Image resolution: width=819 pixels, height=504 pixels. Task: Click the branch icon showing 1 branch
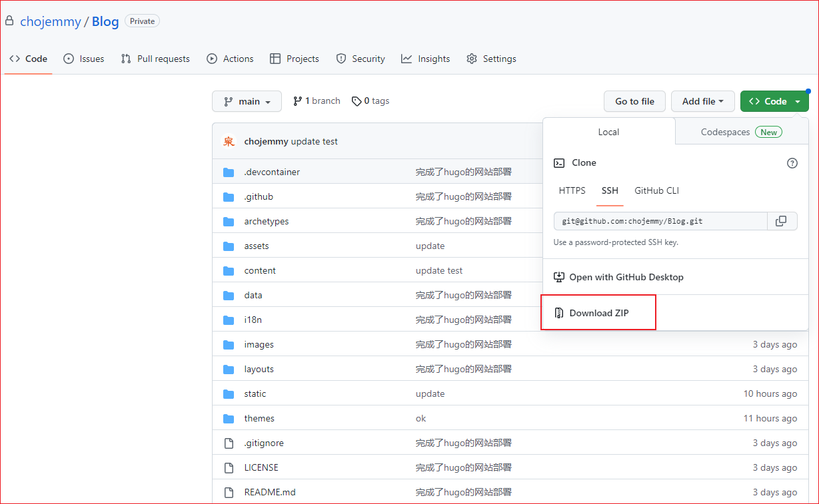[x=297, y=101]
